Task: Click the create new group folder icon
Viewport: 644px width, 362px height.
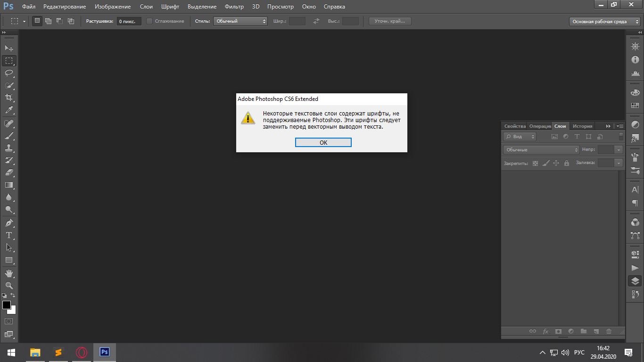Action: (583, 331)
